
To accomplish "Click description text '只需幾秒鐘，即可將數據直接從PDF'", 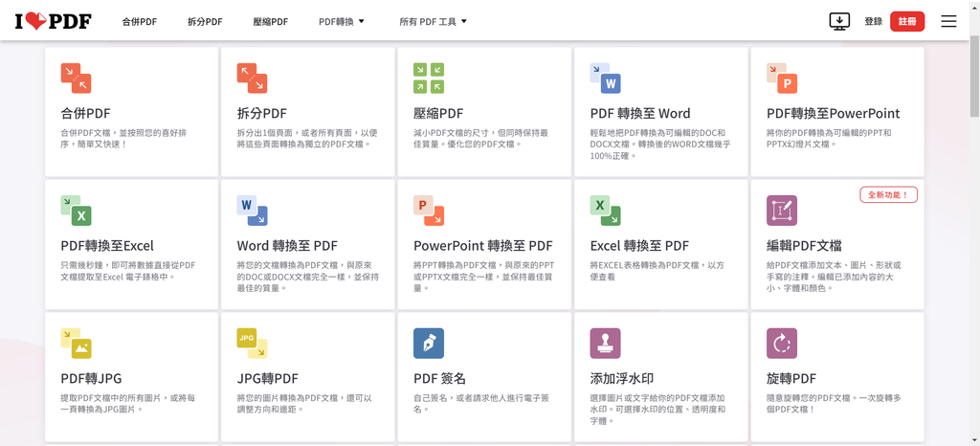I will pyautogui.click(x=127, y=265).
